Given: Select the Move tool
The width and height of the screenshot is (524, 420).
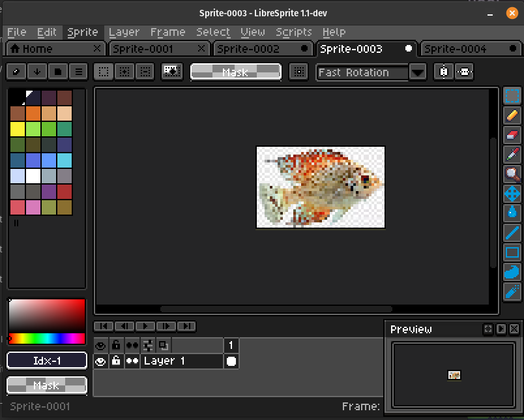Looking at the screenshot, I should pyautogui.click(x=512, y=194).
